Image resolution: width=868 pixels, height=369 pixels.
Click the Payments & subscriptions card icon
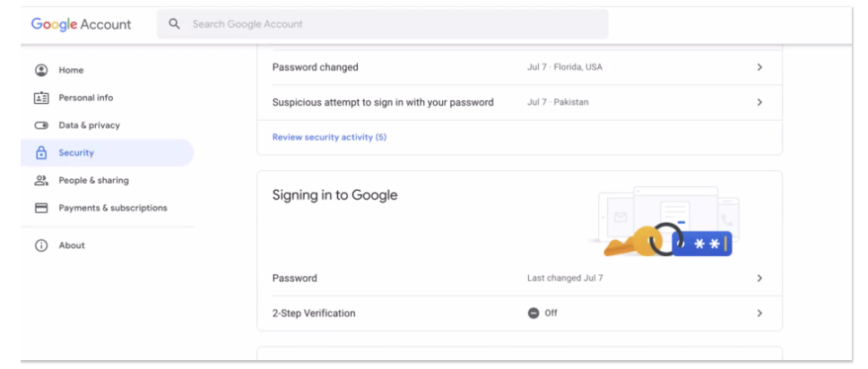click(x=40, y=208)
